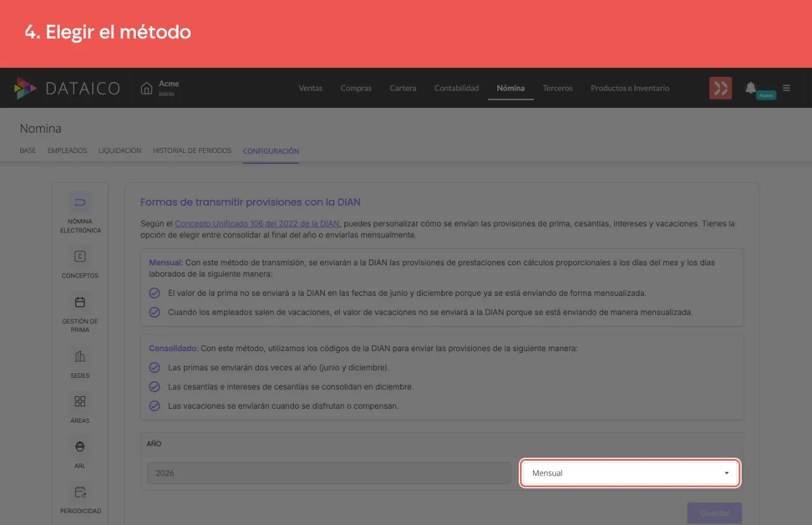This screenshot has width=812, height=525.
Task: Select the Nómina Electrónica sidebar icon
Action: click(80, 203)
